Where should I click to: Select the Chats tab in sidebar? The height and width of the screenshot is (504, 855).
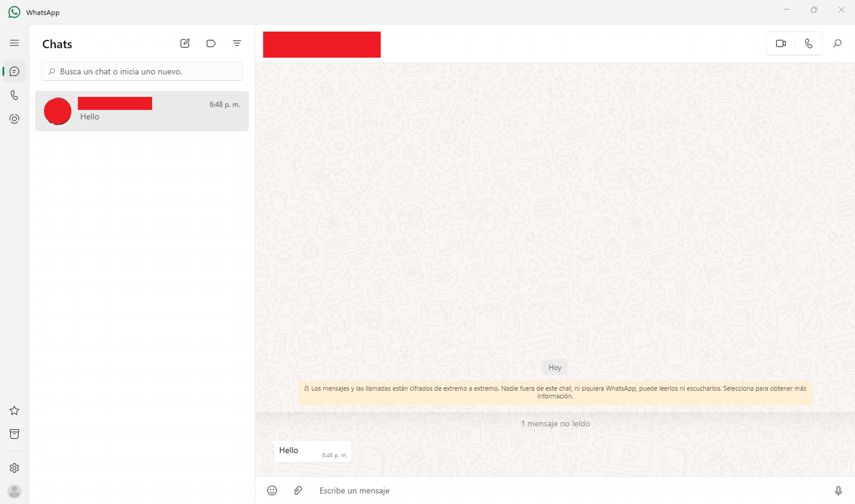point(14,71)
